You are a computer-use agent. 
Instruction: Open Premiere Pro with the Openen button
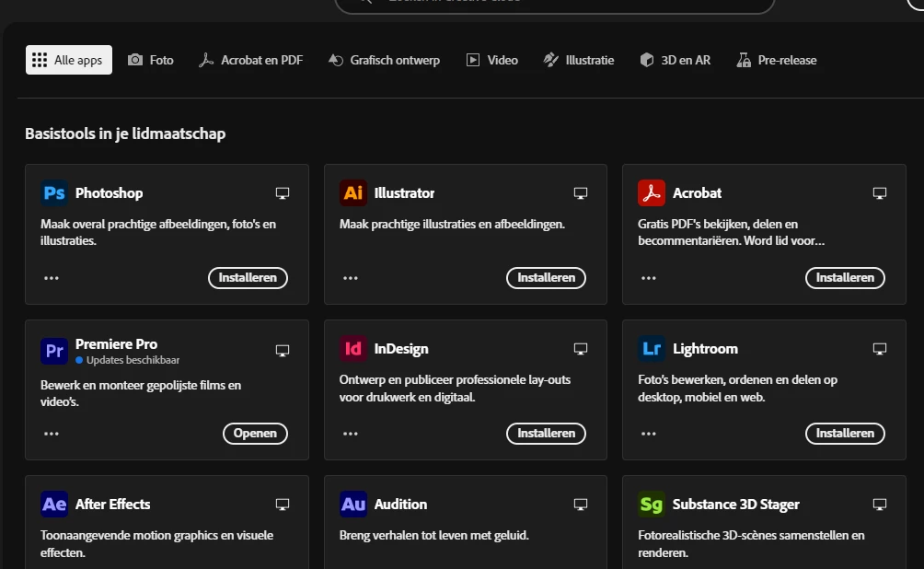tap(255, 434)
